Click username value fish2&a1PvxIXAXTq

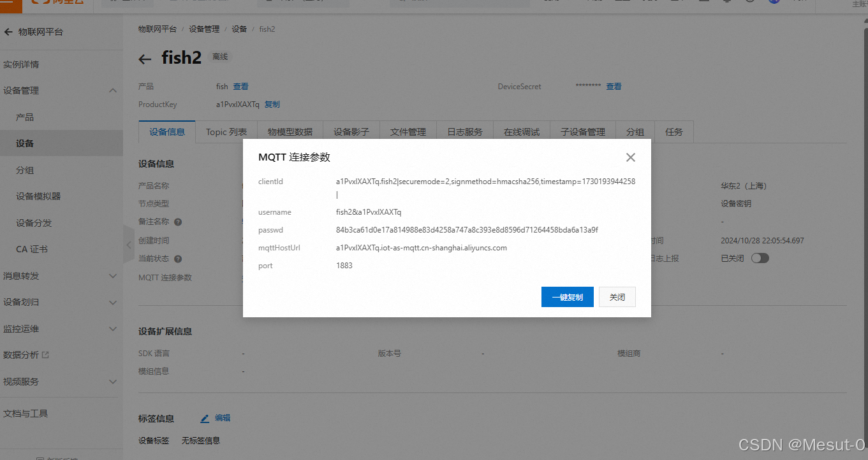coord(369,212)
